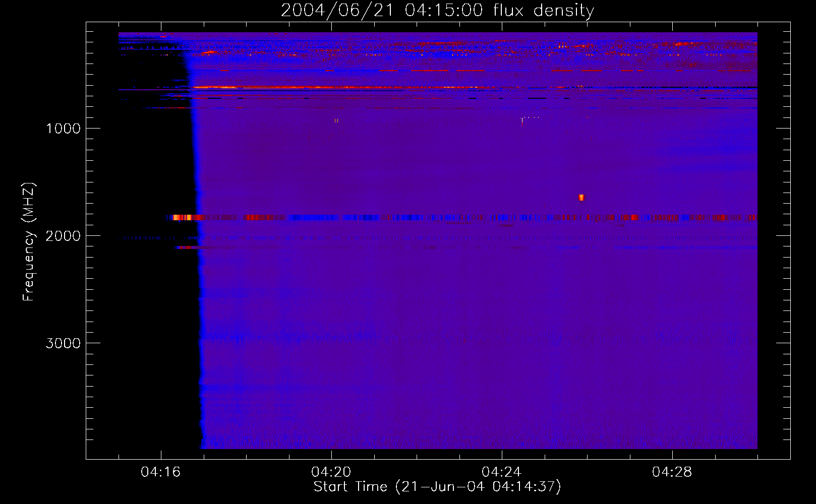Click the 1000 frequency tick label
This screenshot has width=816, height=504.
point(63,129)
